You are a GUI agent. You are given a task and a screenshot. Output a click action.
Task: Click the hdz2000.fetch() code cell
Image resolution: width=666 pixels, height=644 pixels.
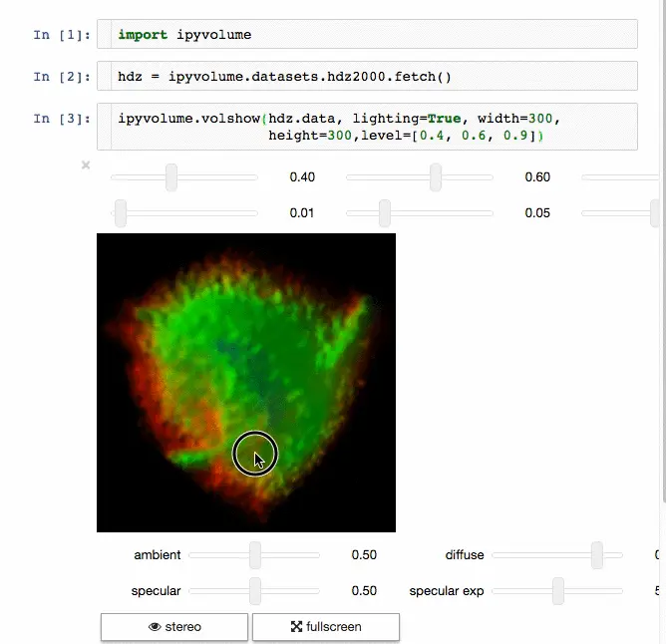click(x=367, y=76)
